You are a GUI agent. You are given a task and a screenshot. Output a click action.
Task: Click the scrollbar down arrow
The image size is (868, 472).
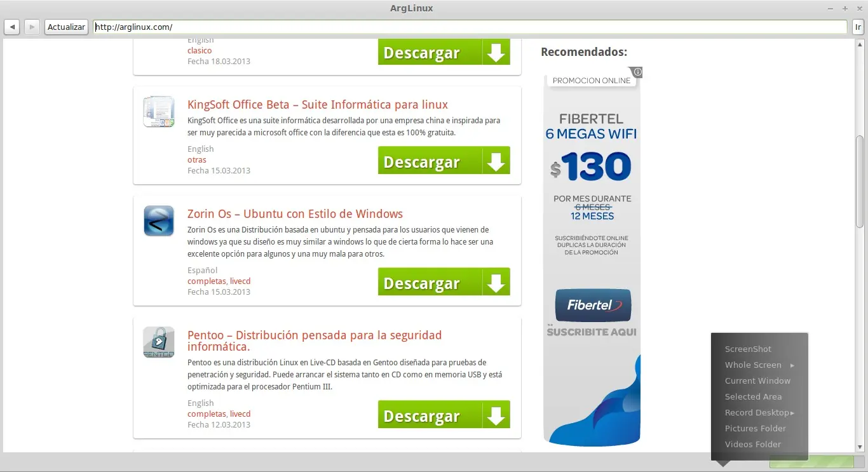point(860,448)
